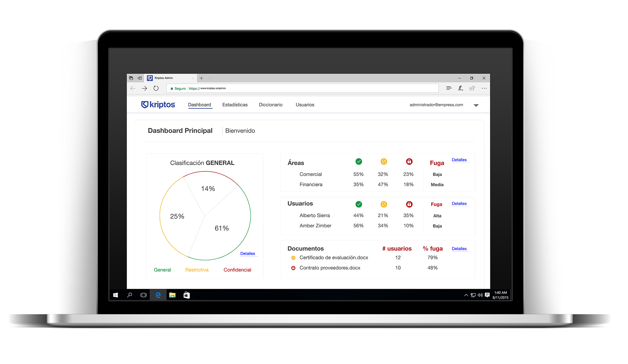Screen dimensions: 628x364
Task: Show hidden system tray icons chevron
Action: [x=466, y=295]
